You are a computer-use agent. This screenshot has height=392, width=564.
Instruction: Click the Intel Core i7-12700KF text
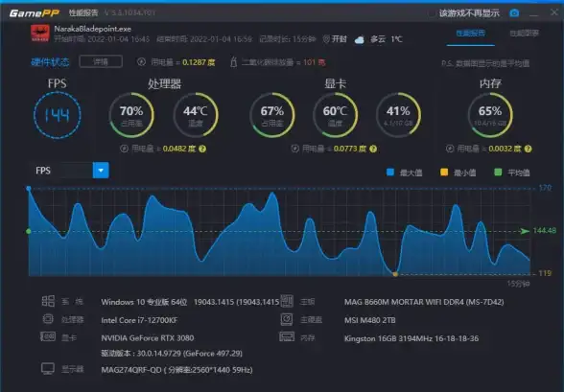point(139,320)
